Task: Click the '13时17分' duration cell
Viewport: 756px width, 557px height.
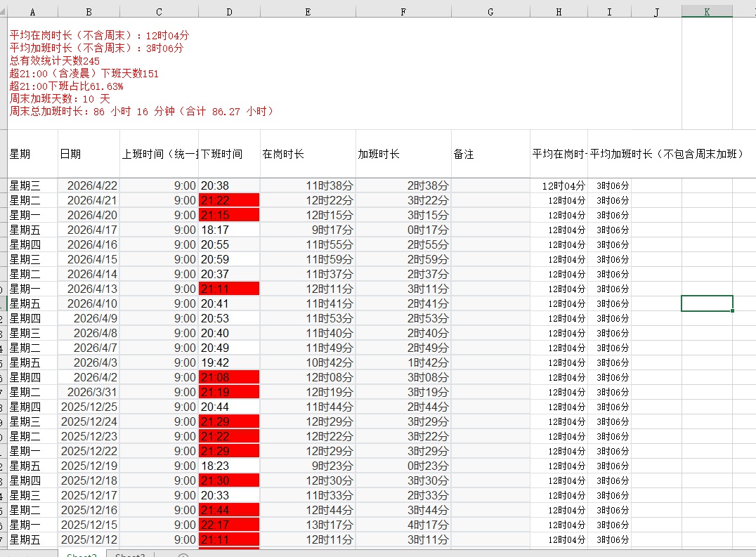Action: click(x=308, y=525)
